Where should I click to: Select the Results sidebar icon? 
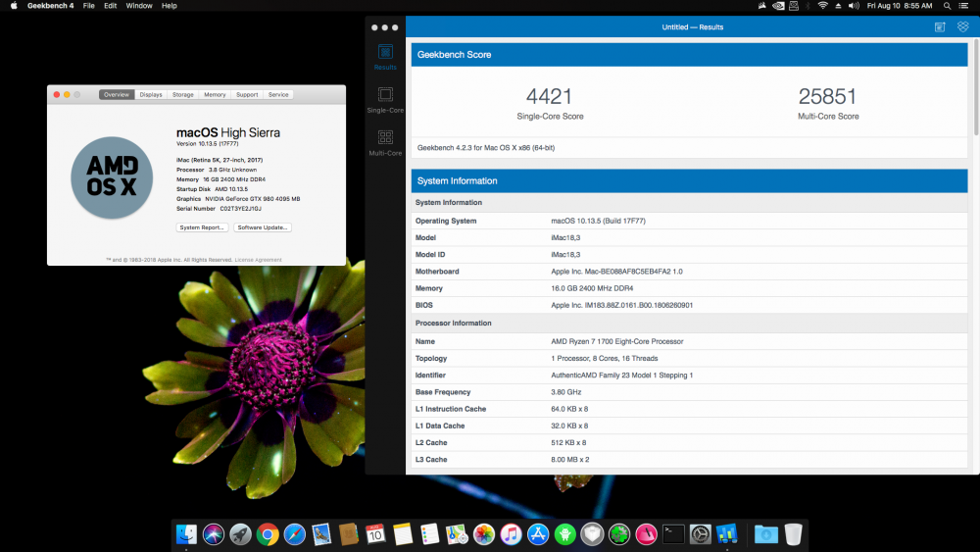tap(385, 56)
